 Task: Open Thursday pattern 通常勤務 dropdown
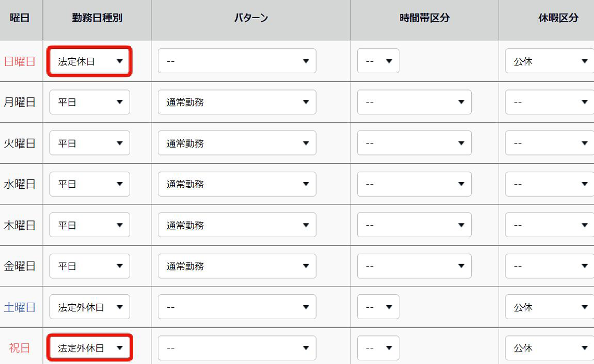[x=237, y=225]
